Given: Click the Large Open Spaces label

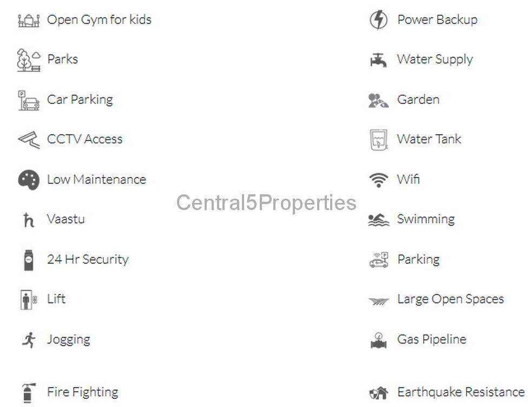Looking at the screenshot, I should tap(451, 299).
